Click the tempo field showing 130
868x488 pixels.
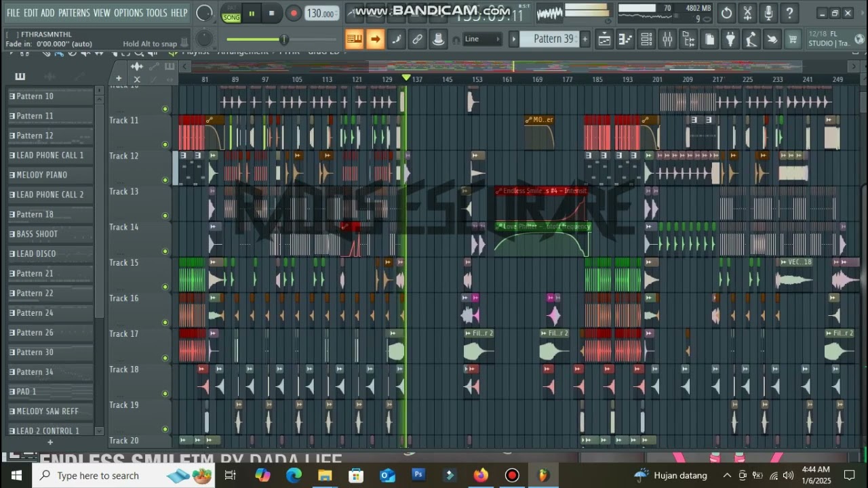(321, 14)
